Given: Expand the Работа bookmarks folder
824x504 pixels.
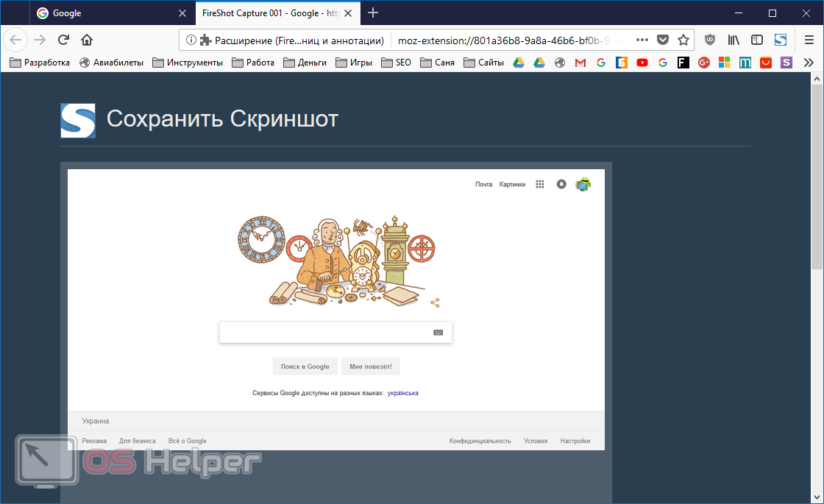Looking at the screenshot, I should (x=253, y=63).
